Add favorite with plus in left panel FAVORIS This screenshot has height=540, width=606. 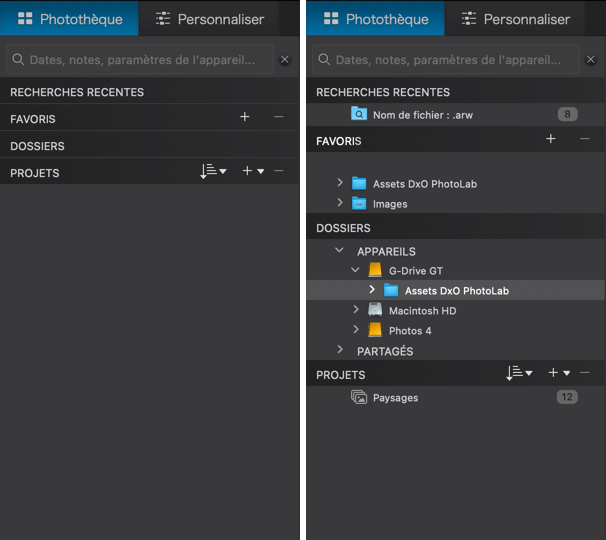pyautogui.click(x=245, y=117)
